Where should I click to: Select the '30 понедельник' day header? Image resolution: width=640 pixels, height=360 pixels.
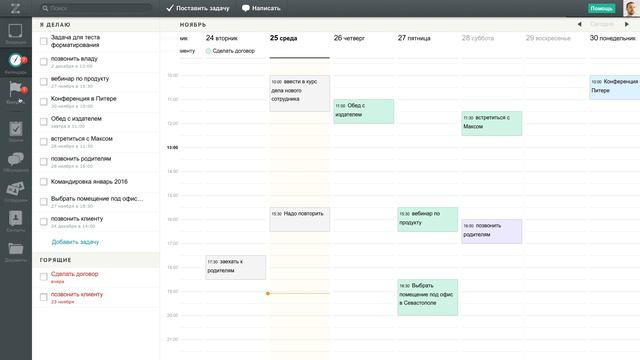(613, 38)
